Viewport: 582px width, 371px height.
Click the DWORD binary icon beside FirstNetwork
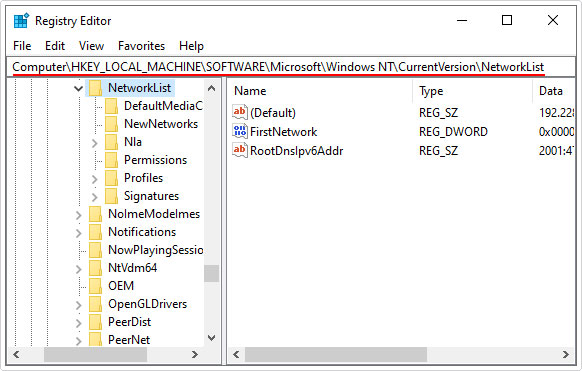pos(240,131)
